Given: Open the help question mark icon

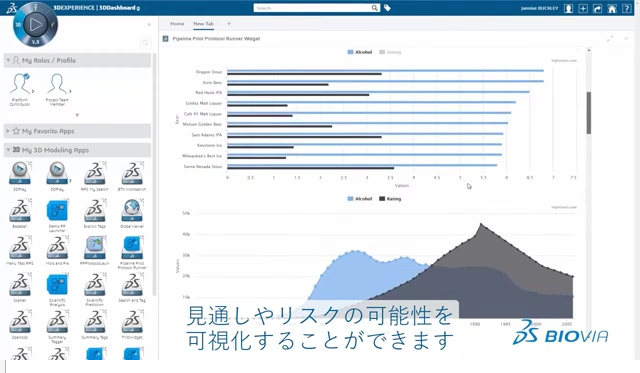Looking at the screenshot, I should pyautogui.click(x=627, y=9).
